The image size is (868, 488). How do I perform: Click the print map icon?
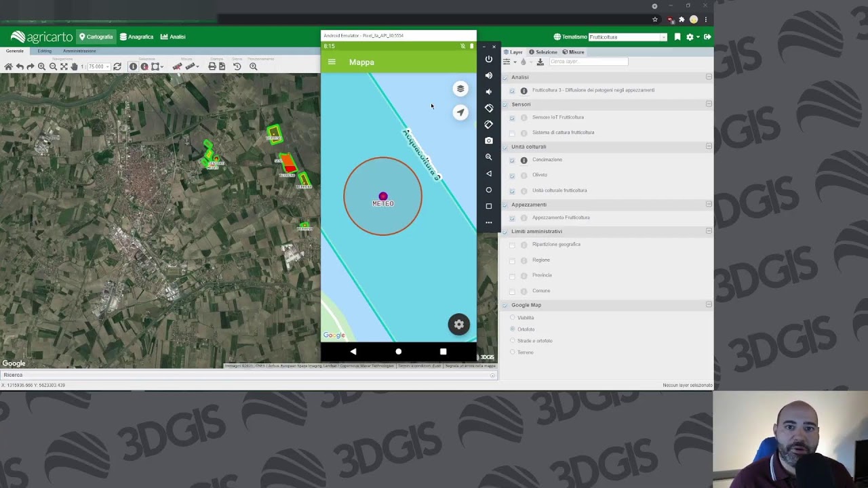coord(212,66)
